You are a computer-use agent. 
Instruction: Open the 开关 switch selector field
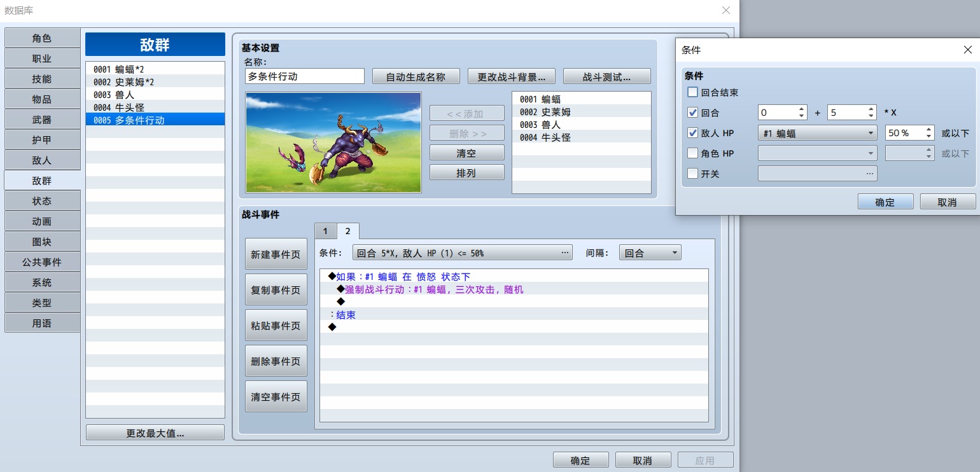pos(818,174)
